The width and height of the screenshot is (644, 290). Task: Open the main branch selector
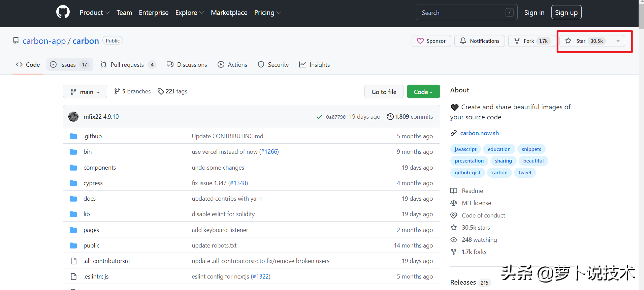85,92
